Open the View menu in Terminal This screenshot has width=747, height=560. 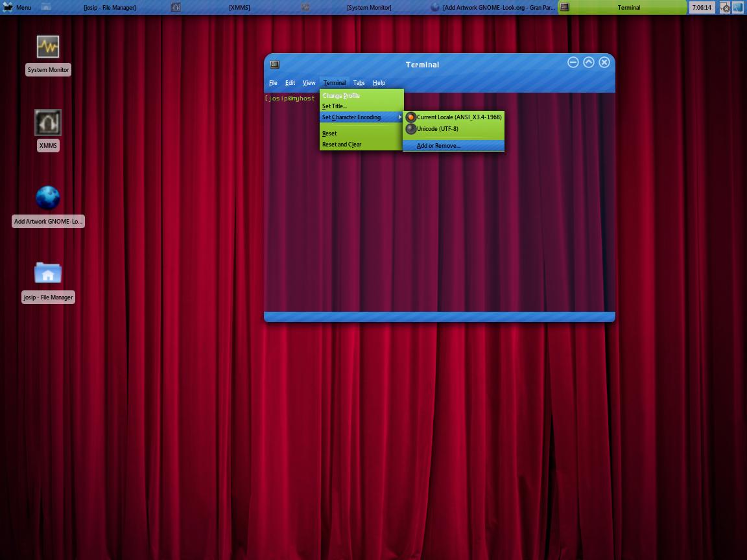pyautogui.click(x=309, y=83)
